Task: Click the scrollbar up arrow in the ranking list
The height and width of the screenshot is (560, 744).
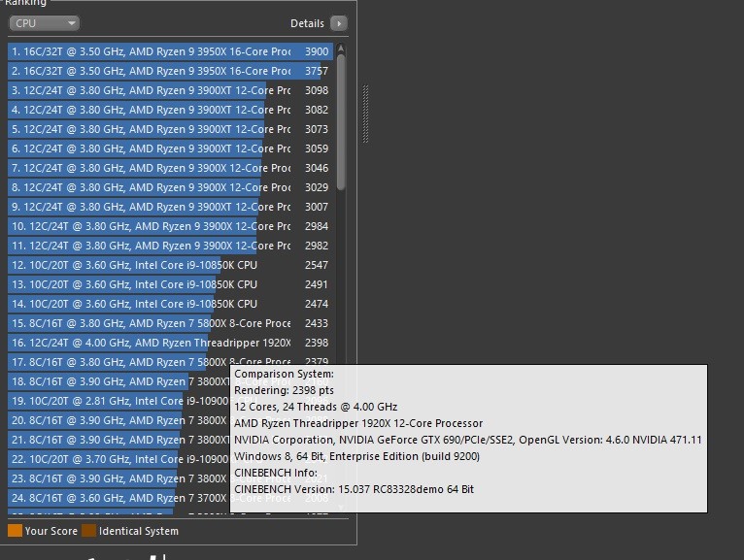Action: (341, 49)
